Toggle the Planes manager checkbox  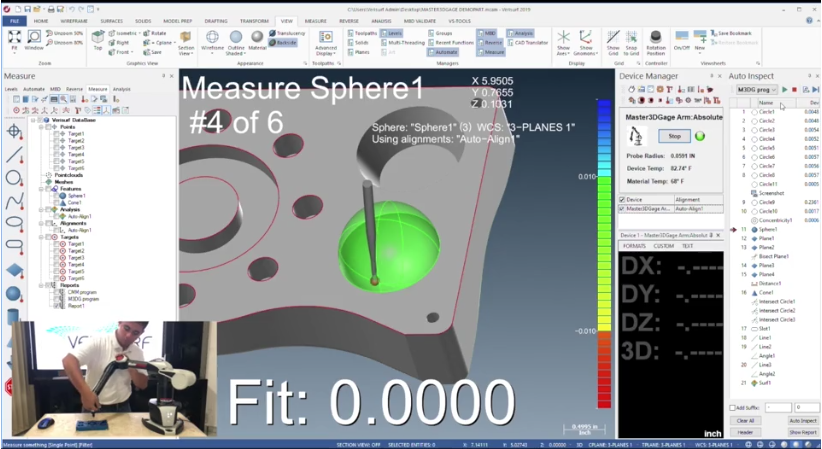(x=351, y=52)
